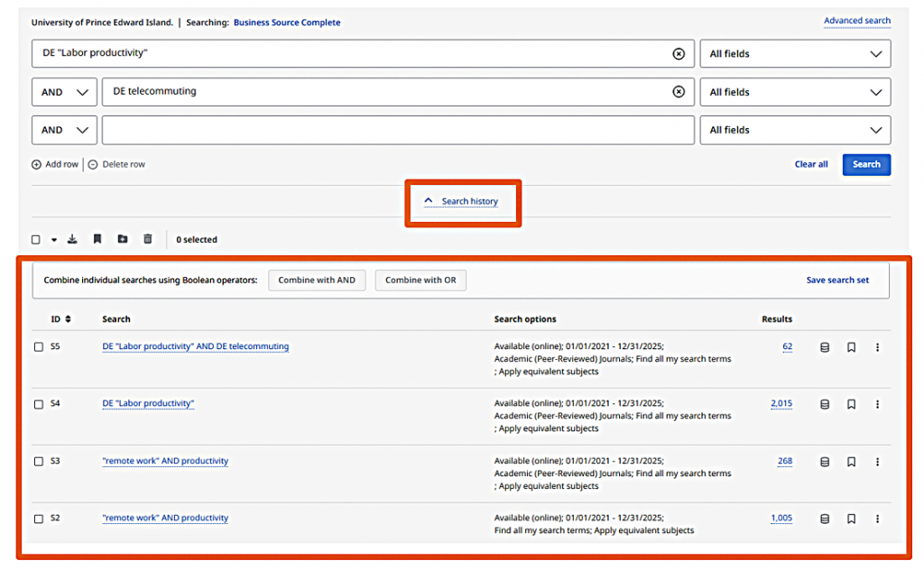Open more options menu for S5
Viewport: 924px width, 570px height.
tap(877, 347)
